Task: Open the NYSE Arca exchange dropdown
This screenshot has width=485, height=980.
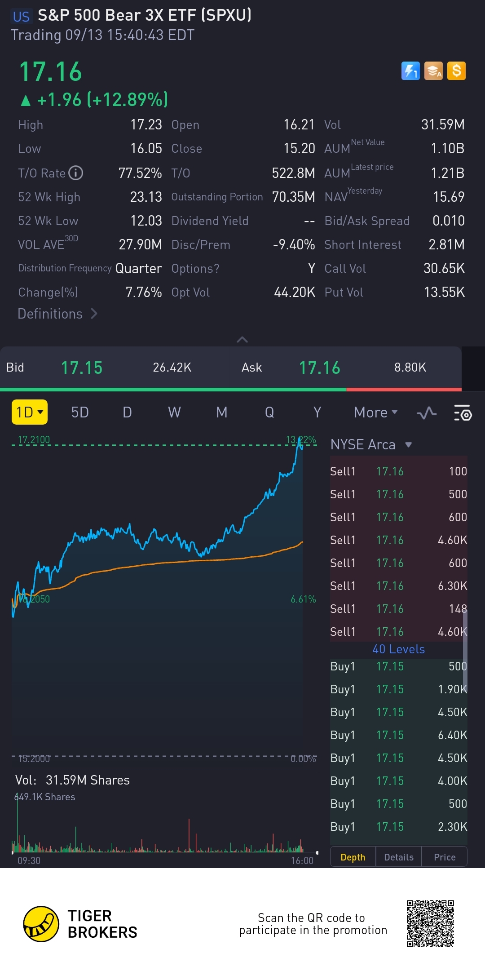Action: point(371,445)
